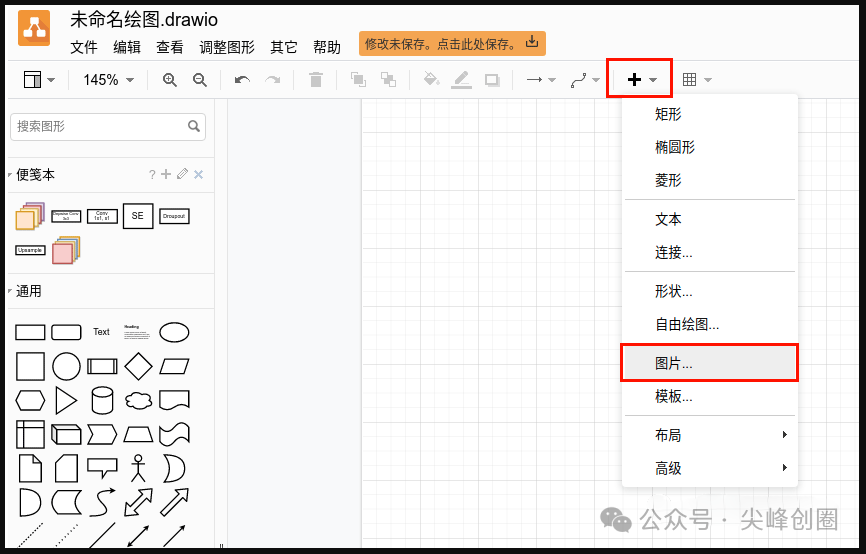Choose 模板... from insert menu
This screenshot has height=554, width=866.
[710, 396]
